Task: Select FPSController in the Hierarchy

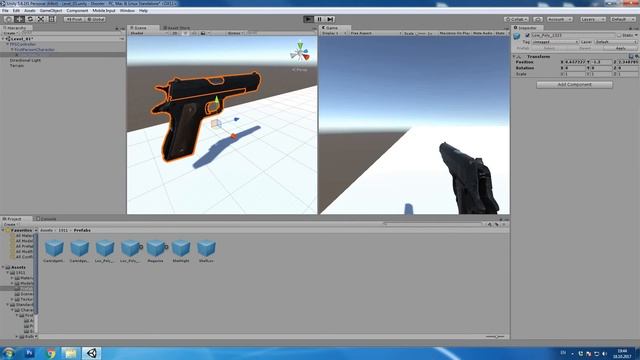Action: [x=23, y=44]
